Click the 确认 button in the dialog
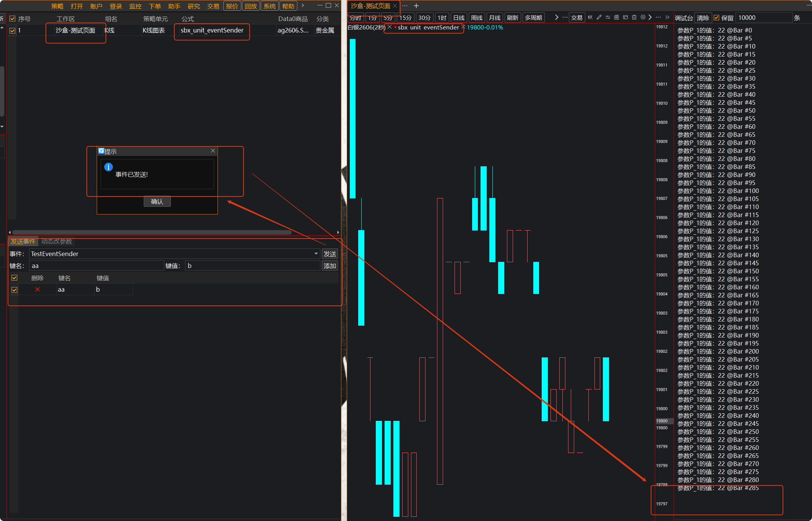812x521 pixels. point(157,201)
